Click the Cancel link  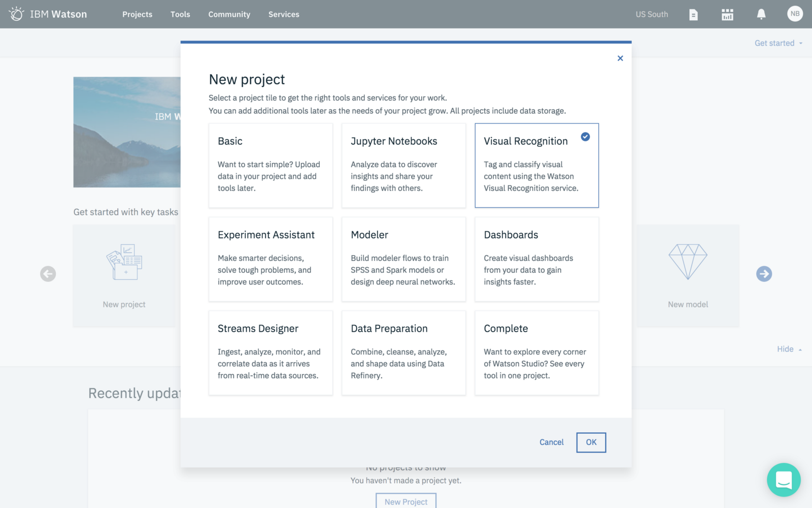[551, 442]
